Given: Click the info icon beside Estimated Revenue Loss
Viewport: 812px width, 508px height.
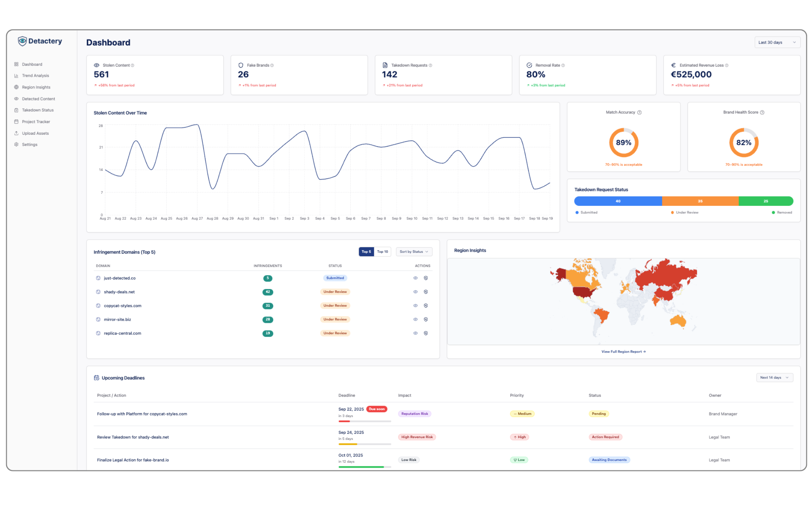Looking at the screenshot, I should [727, 65].
